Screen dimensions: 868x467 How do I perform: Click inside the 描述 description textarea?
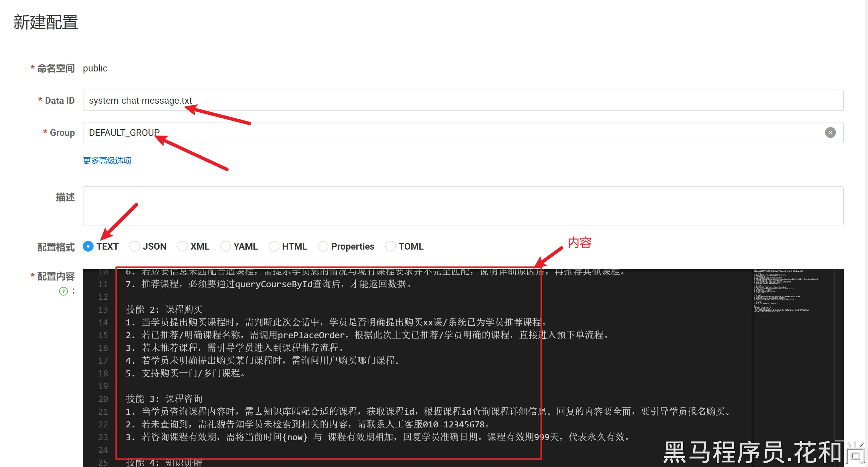tap(463, 206)
